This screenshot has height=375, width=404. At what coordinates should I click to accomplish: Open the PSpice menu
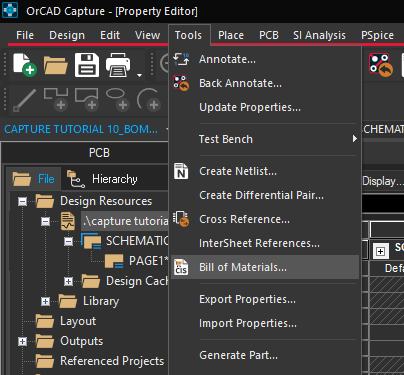pyautogui.click(x=377, y=35)
